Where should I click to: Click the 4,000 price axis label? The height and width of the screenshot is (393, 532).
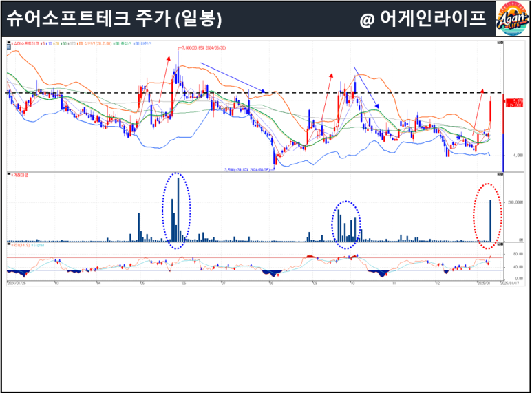(x=518, y=156)
